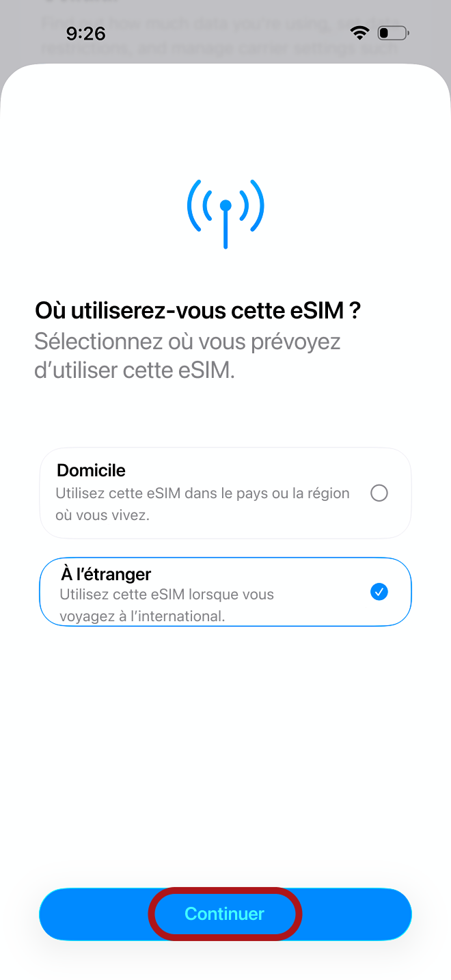451x980 pixels.
Task: Tap the text "d'utiliser cette eSIM."
Action: click(x=135, y=372)
